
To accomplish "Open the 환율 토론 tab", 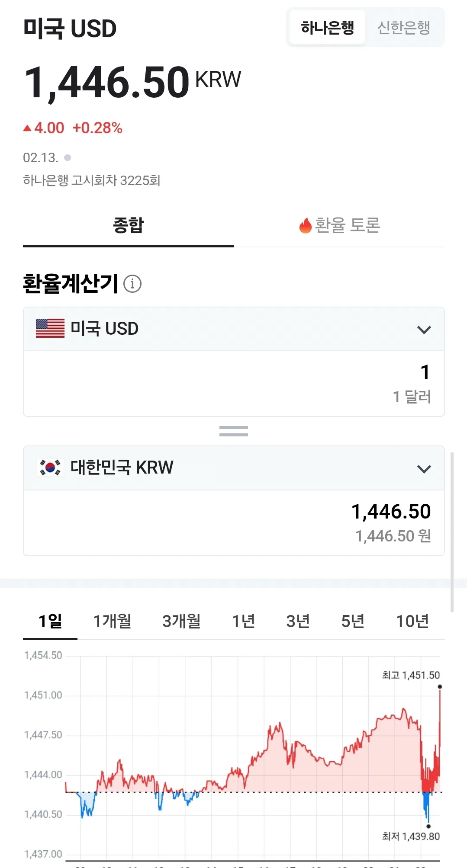I will point(339,225).
